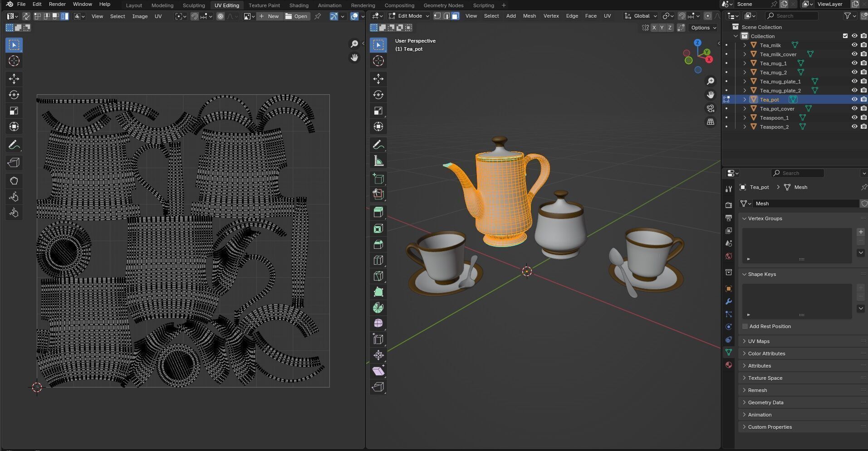The width and height of the screenshot is (868, 451).
Task: Select the Annotate tool in 3D viewport
Action: tap(378, 145)
